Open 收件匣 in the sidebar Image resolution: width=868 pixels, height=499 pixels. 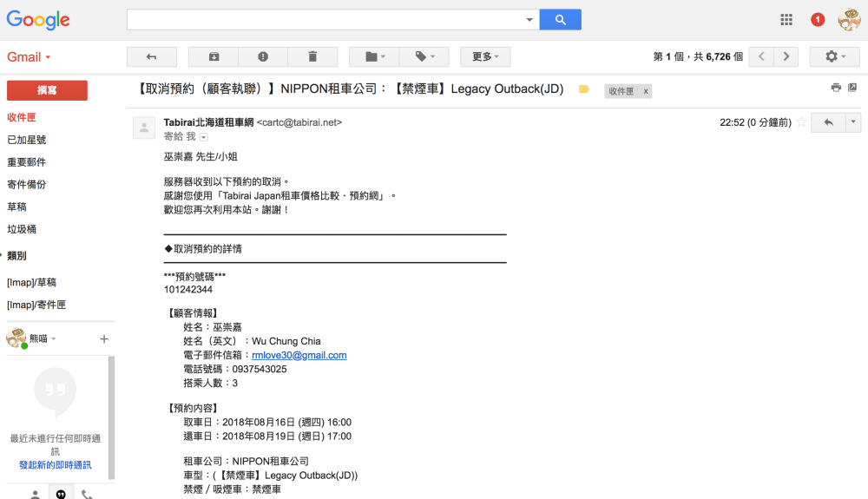(22, 117)
